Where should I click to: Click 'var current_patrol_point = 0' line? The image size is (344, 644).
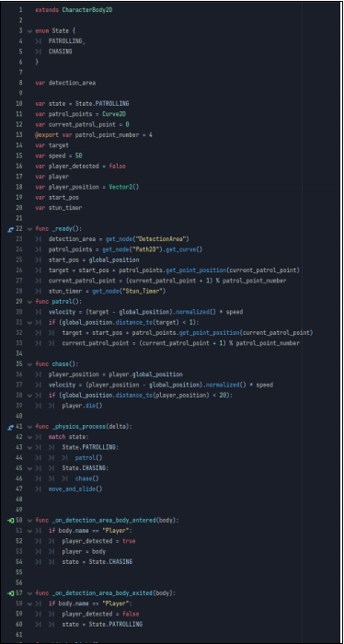tap(82, 124)
